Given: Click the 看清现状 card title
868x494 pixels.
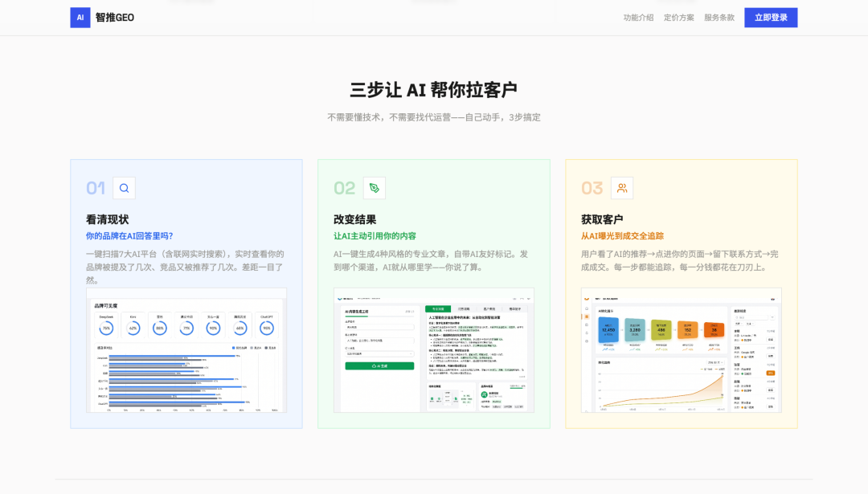Looking at the screenshot, I should (108, 219).
